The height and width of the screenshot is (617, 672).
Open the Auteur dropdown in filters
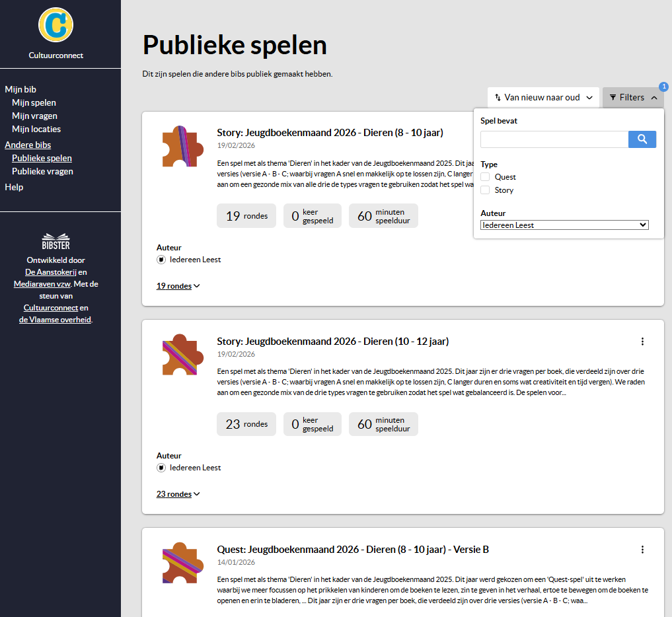click(564, 225)
